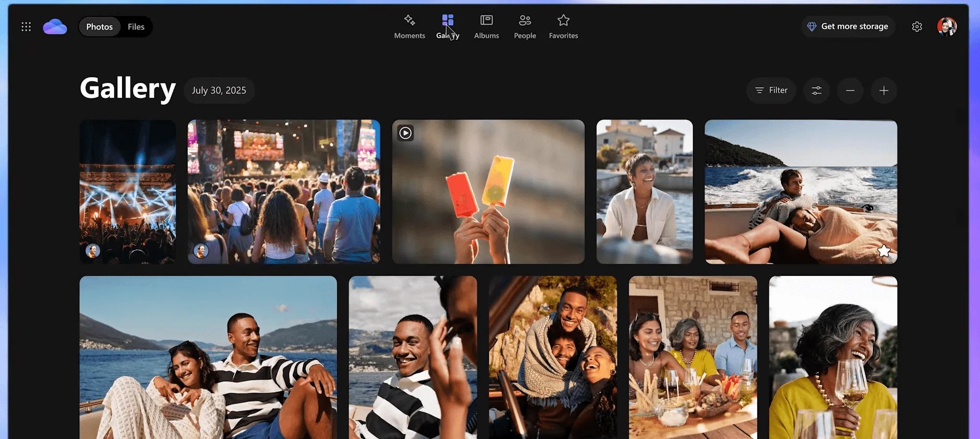This screenshot has height=439, width=980.
Task: Go to the People section
Action: pos(524,27)
